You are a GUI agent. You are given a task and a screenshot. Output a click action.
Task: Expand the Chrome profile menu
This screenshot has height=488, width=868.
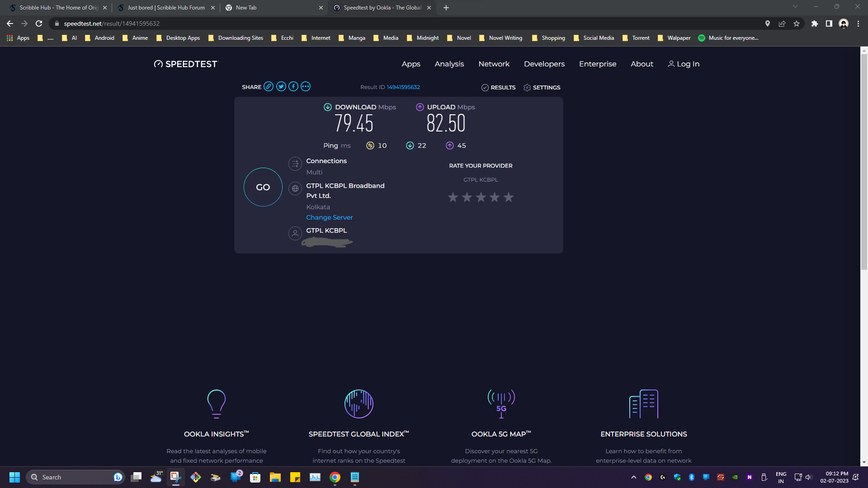844,23
